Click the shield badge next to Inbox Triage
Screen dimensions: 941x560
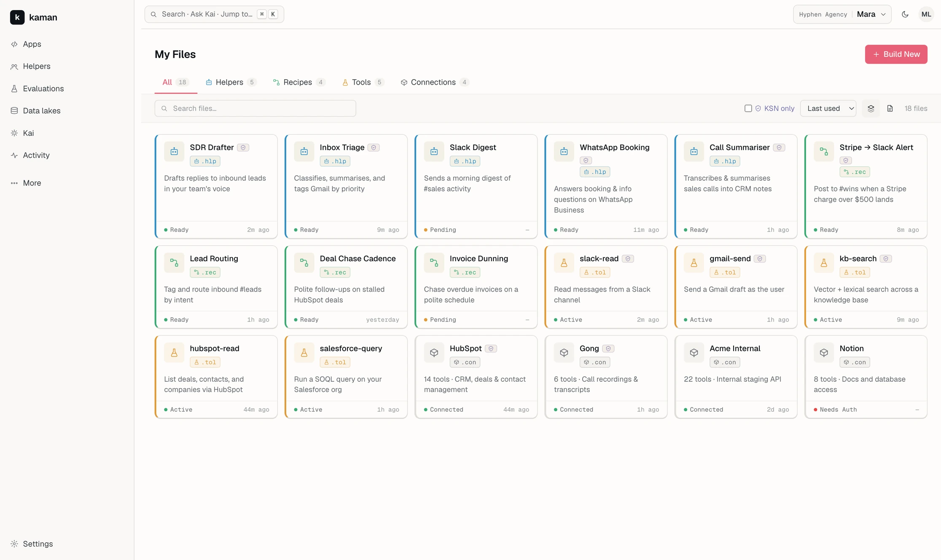374,147
